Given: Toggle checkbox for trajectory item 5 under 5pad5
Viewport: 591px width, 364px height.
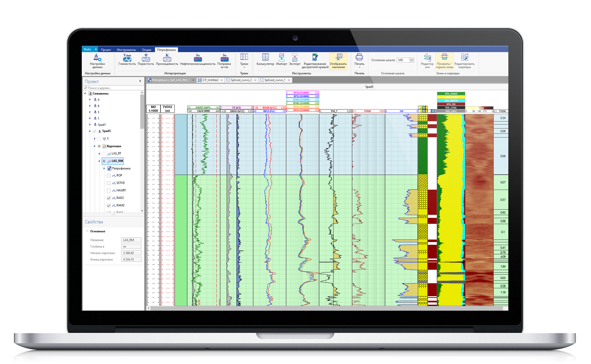Looking at the screenshot, I should pyautogui.click(x=99, y=138).
